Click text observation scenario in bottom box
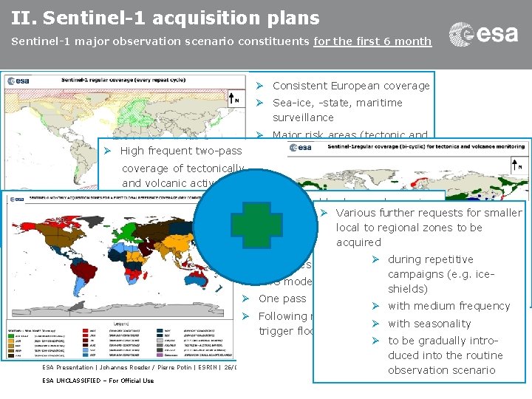This screenshot has width=532, height=399. tap(442, 370)
